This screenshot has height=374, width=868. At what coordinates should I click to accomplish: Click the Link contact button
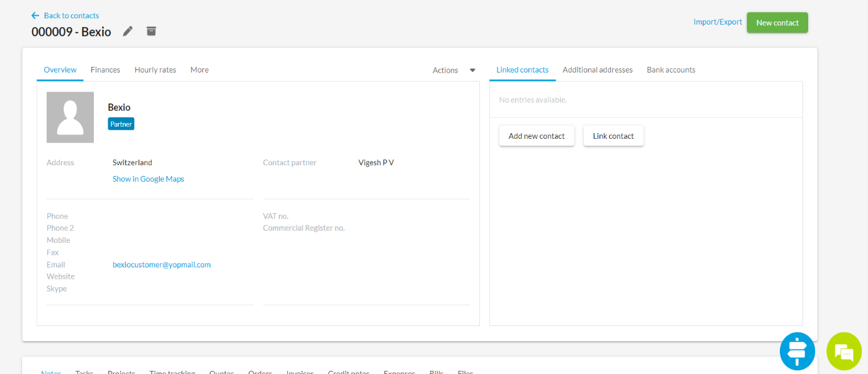click(x=614, y=136)
